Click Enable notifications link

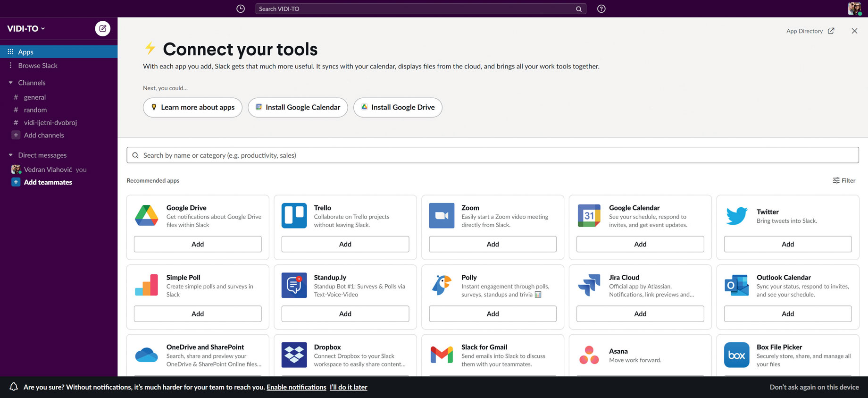point(296,387)
